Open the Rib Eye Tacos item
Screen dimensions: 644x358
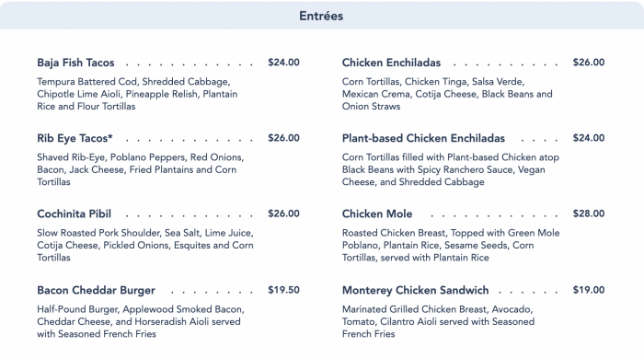75,138
